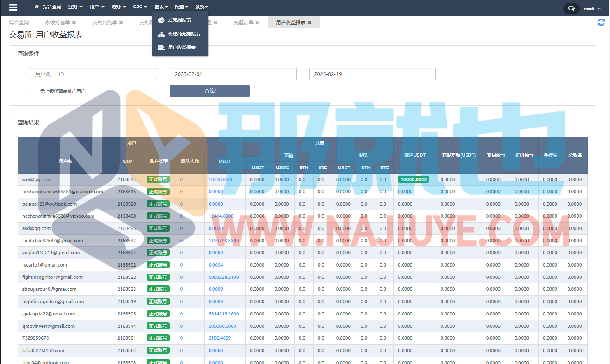The image size is (610, 364).
Task: Switch to the 综合查询 tab
Action: click(x=19, y=23)
